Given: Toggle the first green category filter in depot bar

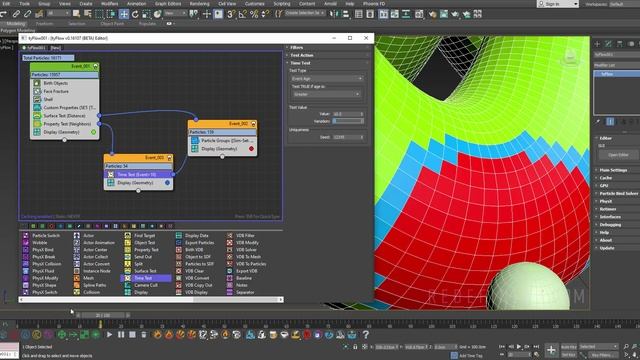Looking at the screenshot, I should (x=33, y=226).
